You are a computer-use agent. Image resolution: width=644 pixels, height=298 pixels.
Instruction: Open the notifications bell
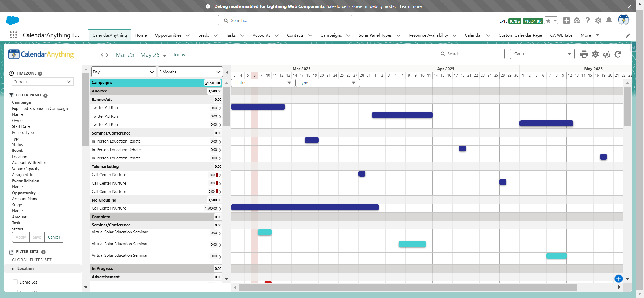tap(609, 21)
